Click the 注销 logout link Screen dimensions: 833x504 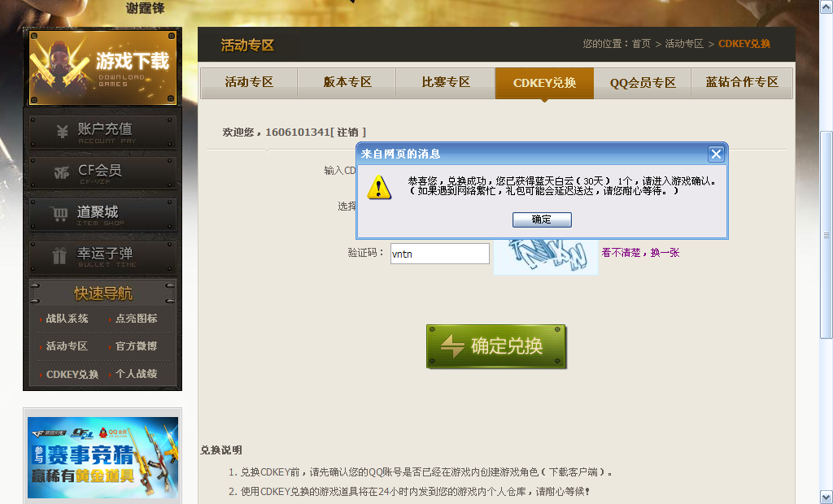pos(348,133)
